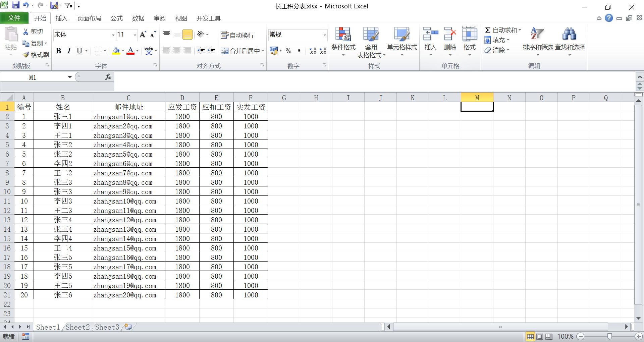Viewport: 644px width, 342px height.
Task: Open the Borders icon in font group
Action: coord(98,51)
